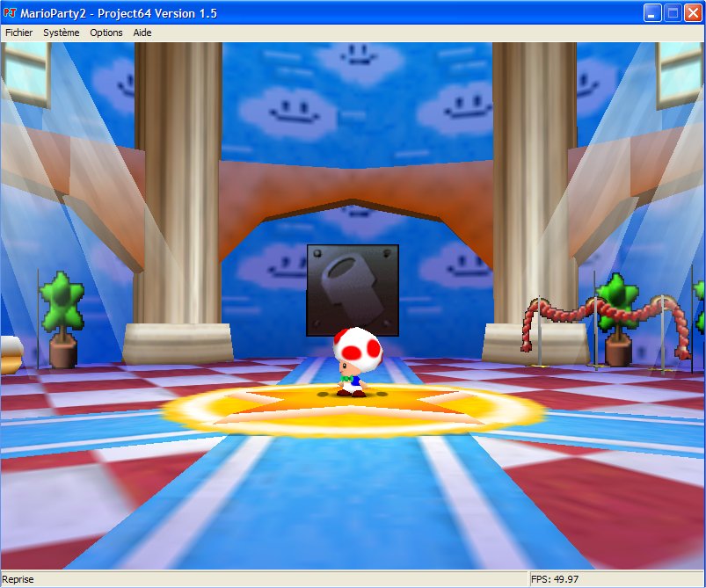Viewport: 706px width, 588px height.
Task: Open the Fichier menu
Action: click(x=19, y=33)
